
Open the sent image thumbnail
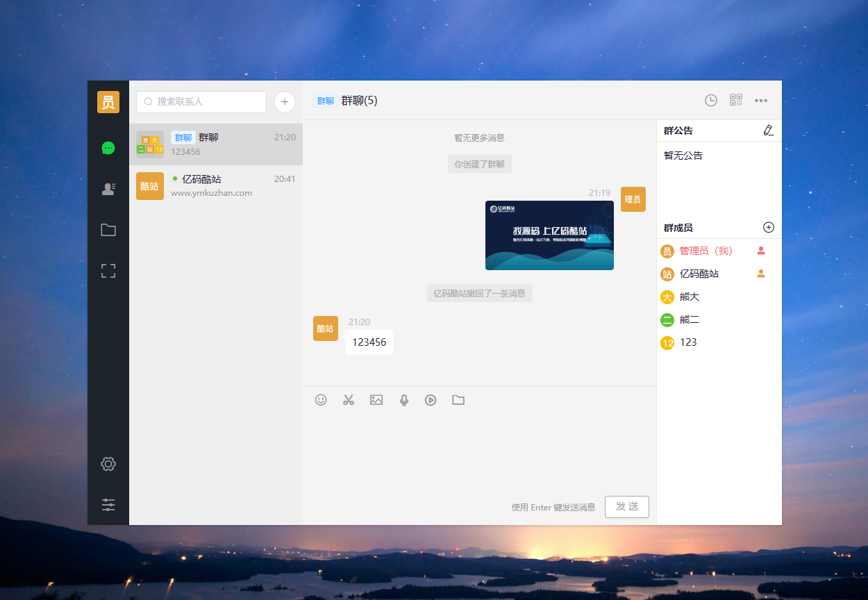tap(549, 235)
